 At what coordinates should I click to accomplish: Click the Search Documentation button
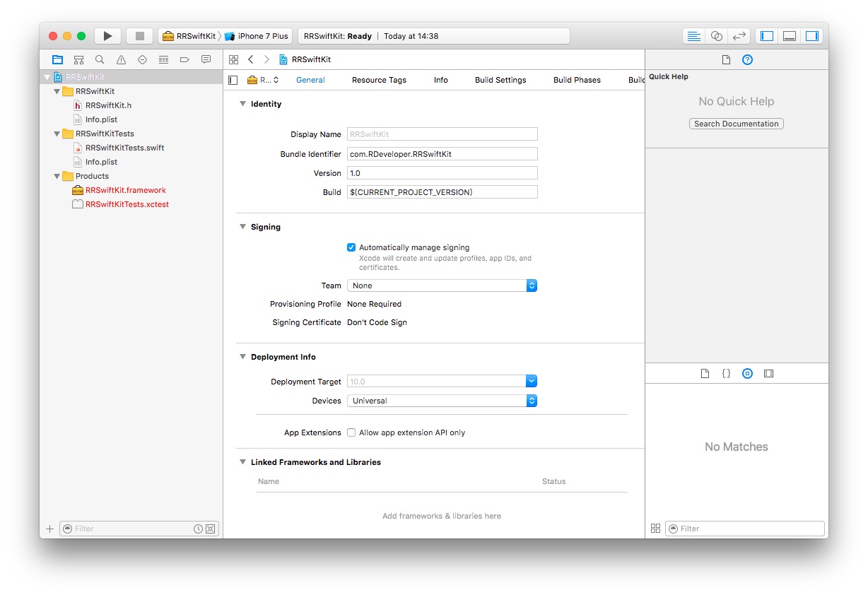click(x=737, y=124)
